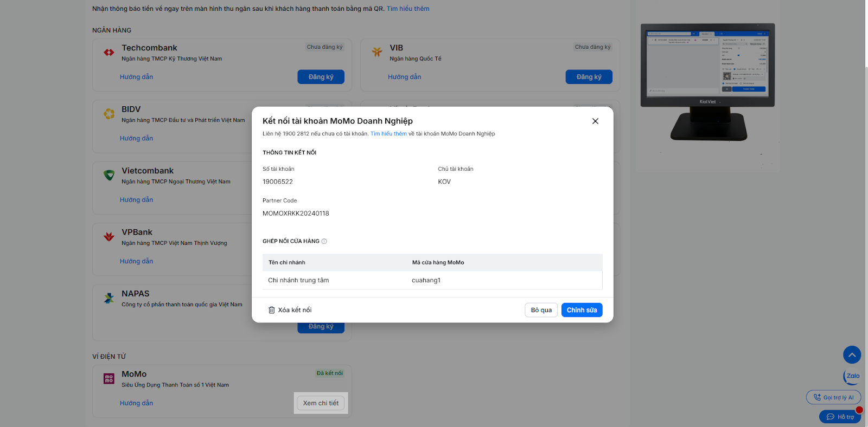Close the MoMo connection dialog
Viewport: 868px width, 427px height.
[595, 121]
